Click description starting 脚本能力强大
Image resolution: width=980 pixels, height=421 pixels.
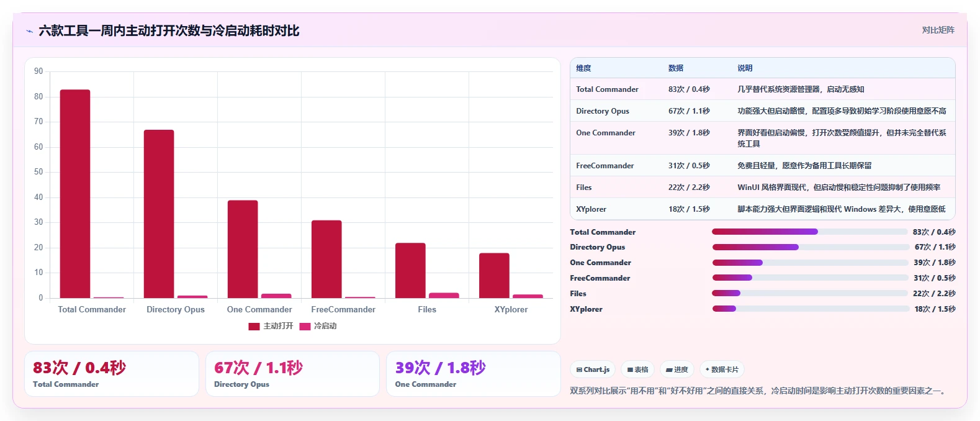click(842, 209)
